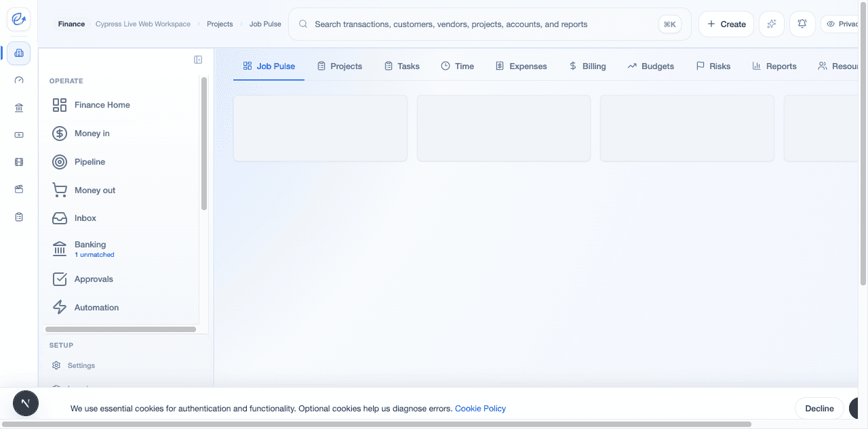The width and height of the screenshot is (868, 429).
Task: Switch to the Expenses tab
Action: tap(521, 66)
